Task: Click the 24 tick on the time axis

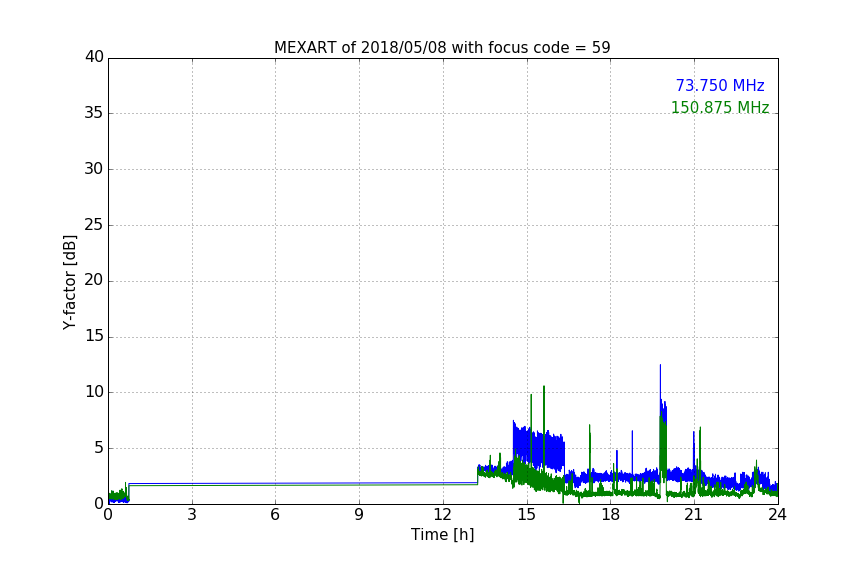Action: [x=777, y=515]
